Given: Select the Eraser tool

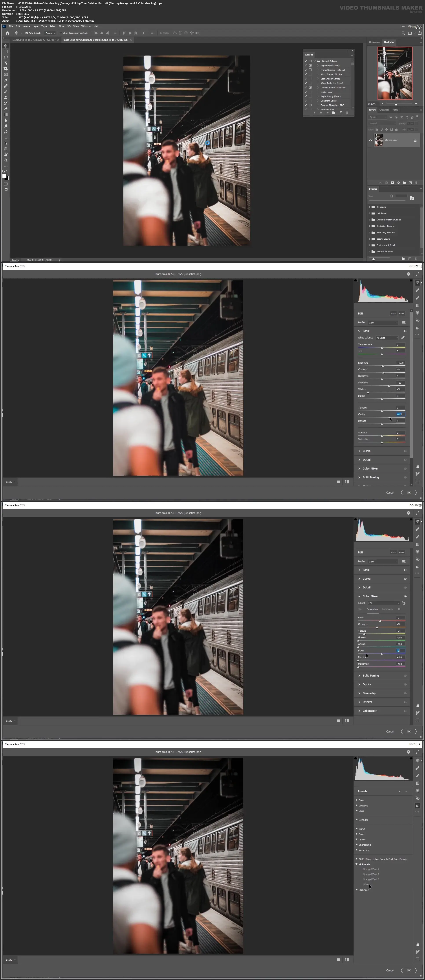Looking at the screenshot, I should [6, 109].
